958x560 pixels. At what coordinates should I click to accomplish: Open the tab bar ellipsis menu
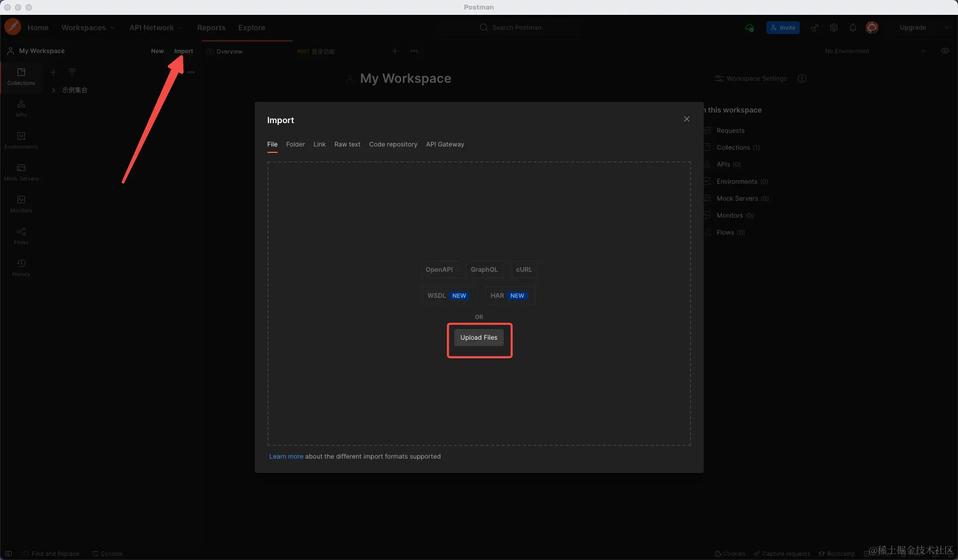pyautogui.click(x=414, y=51)
